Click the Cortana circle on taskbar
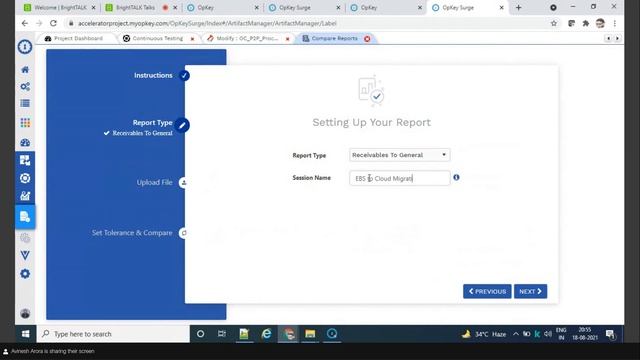The height and width of the screenshot is (360, 640). click(200, 334)
